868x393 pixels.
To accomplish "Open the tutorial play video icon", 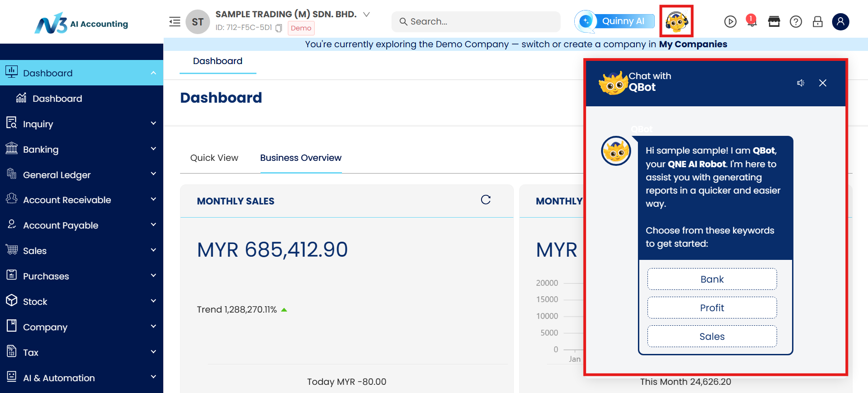I will click(x=730, y=21).
